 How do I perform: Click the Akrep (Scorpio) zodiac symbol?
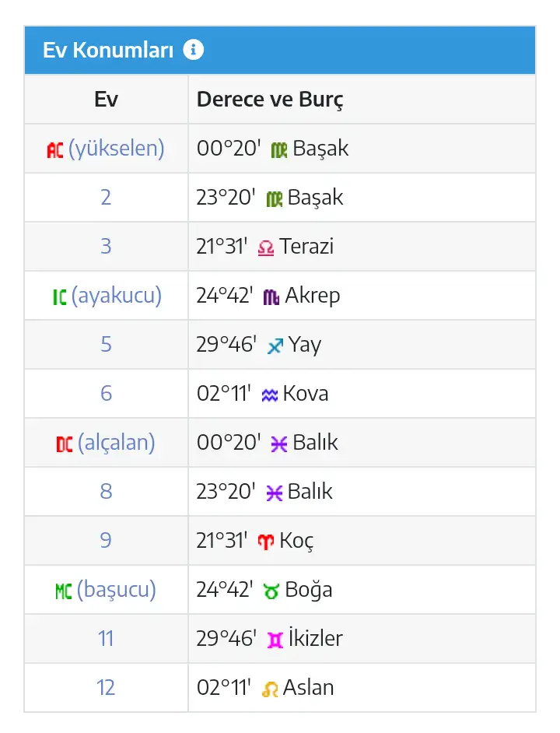(271, 296)
